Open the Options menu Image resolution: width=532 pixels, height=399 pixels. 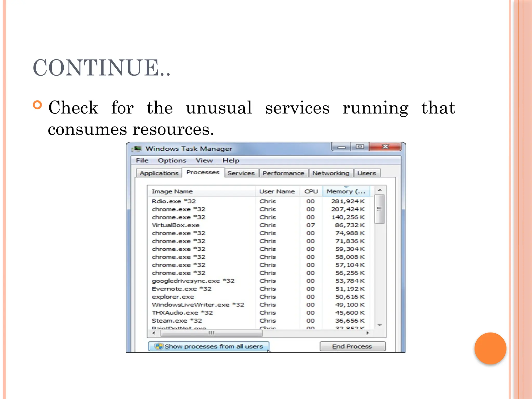click(172, 161)
